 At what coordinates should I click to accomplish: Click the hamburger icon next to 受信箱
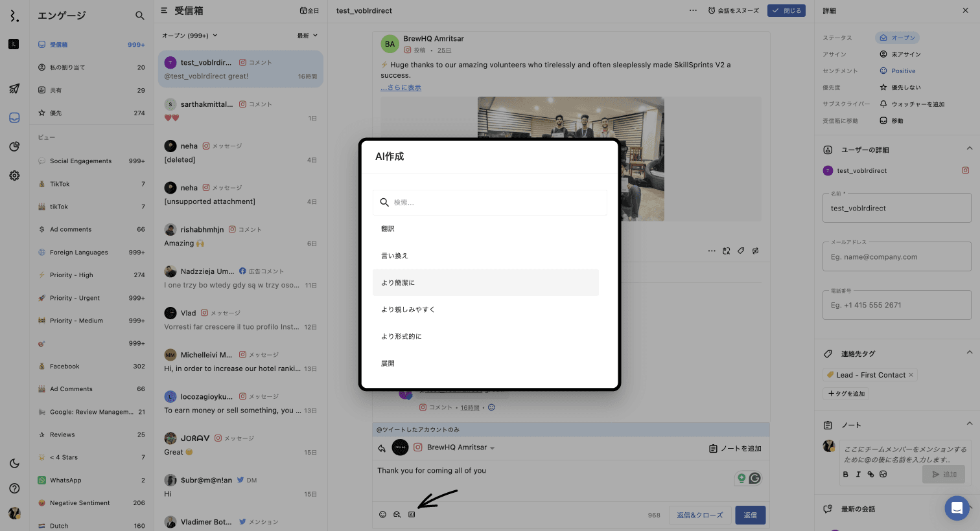pos(164,11)
